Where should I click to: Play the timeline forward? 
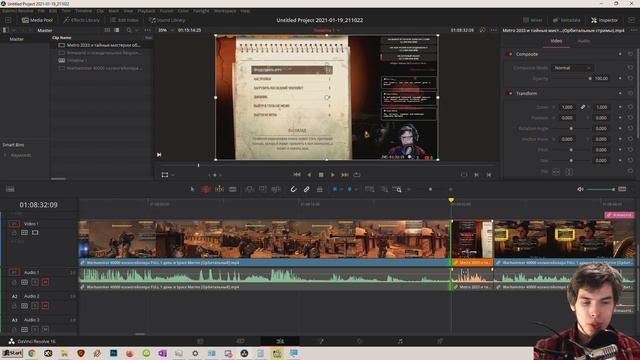(333, 175)
